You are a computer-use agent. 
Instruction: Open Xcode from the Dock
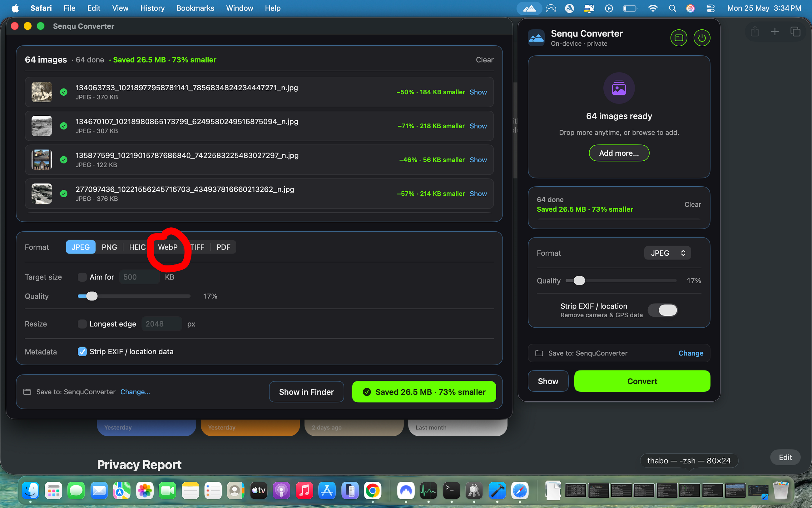pos(497,491)
